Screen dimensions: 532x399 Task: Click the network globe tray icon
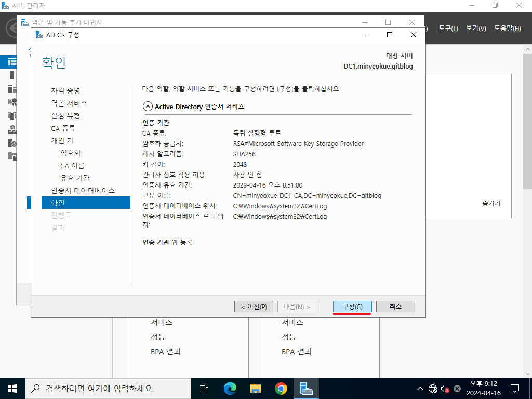[x=433, y=389]
